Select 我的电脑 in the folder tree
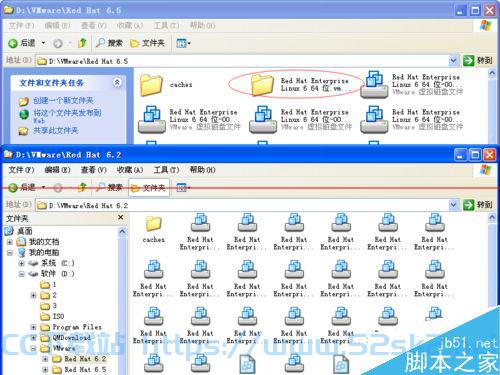Screen dimensions: 500x375 click(x=38, y=252)
